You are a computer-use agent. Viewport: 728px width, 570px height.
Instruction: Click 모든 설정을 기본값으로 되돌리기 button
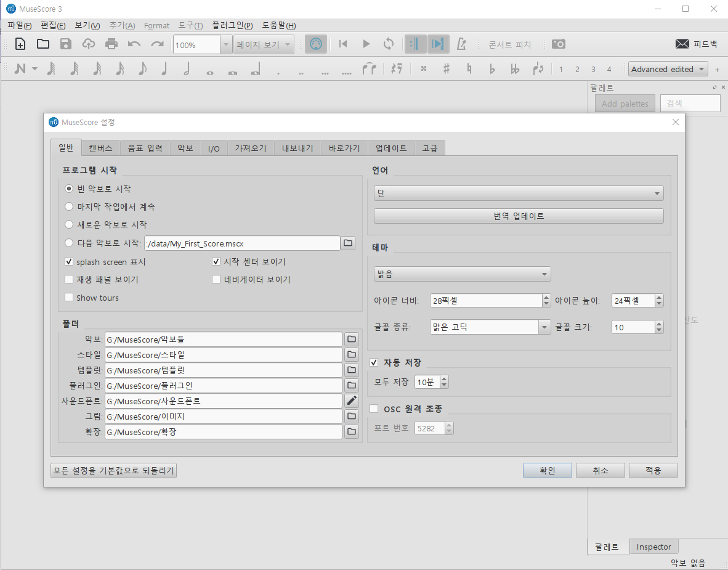tap(114, 471)
